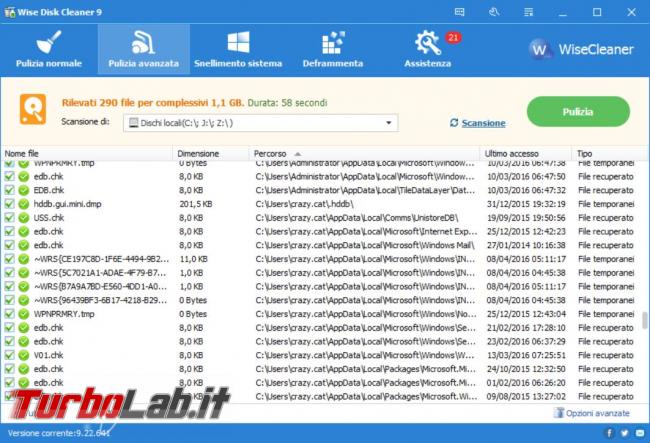Uncheck the hddb.gui.mini.dmp checkbox

[x=9, y=204]
